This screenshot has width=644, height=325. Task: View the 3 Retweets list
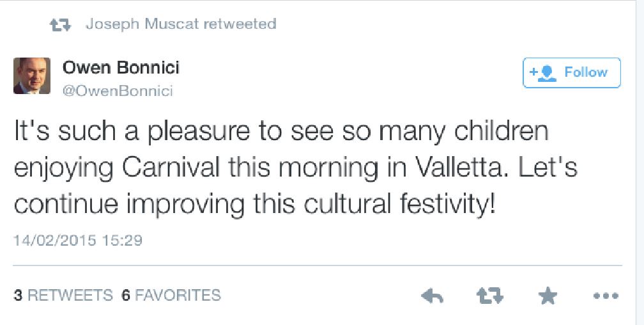coord(63,296)
